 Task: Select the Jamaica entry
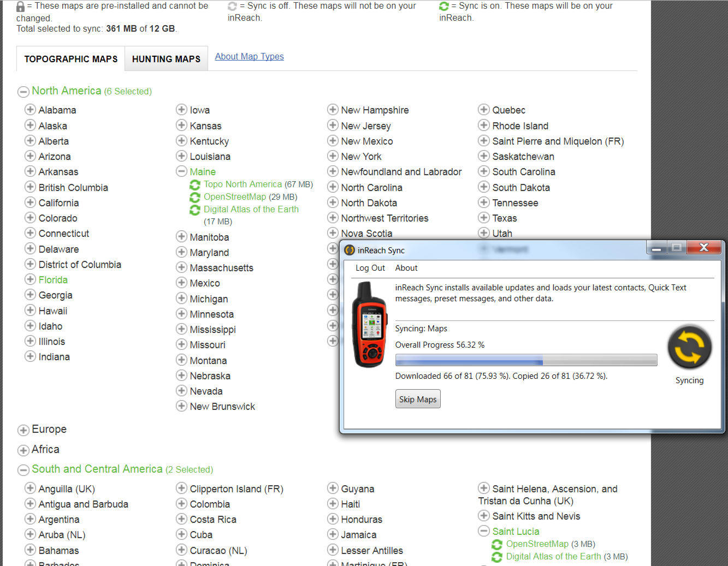[x=359, y=535]
